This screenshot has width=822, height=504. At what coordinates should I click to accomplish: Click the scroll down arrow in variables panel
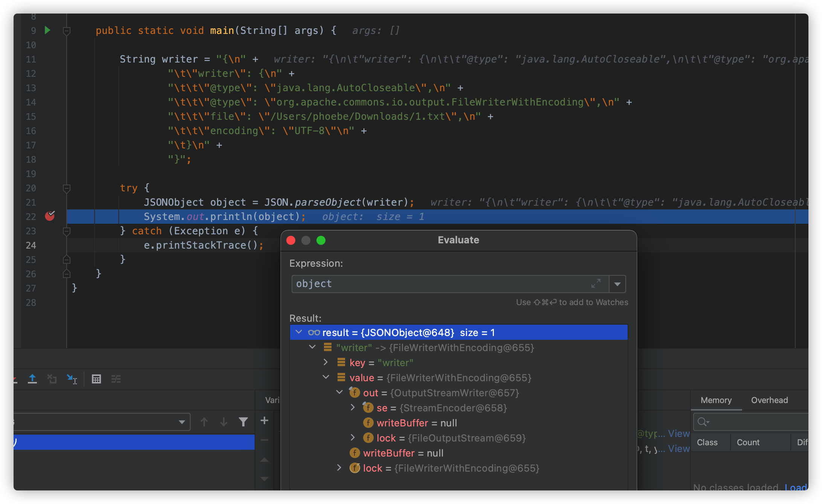tap(264, 479)
